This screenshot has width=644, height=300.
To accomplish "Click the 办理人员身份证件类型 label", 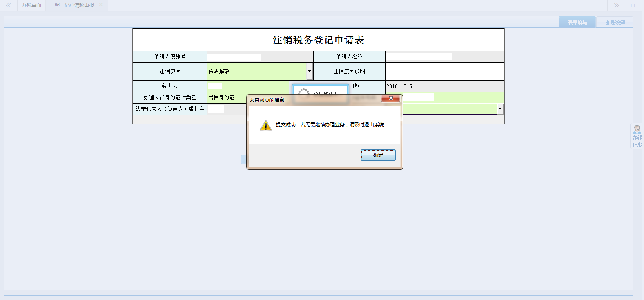I will pyautogui.click(x=170, y=97).
